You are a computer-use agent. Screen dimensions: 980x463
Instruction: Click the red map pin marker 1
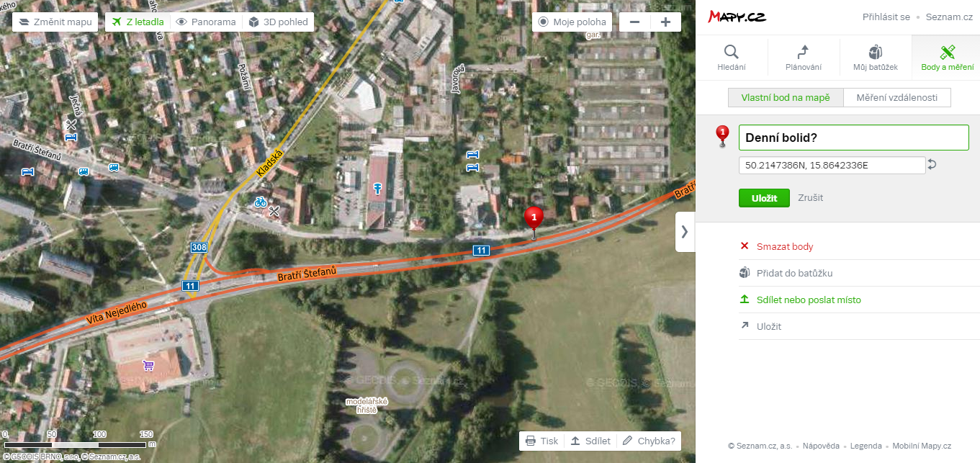[x=534, y=221]
